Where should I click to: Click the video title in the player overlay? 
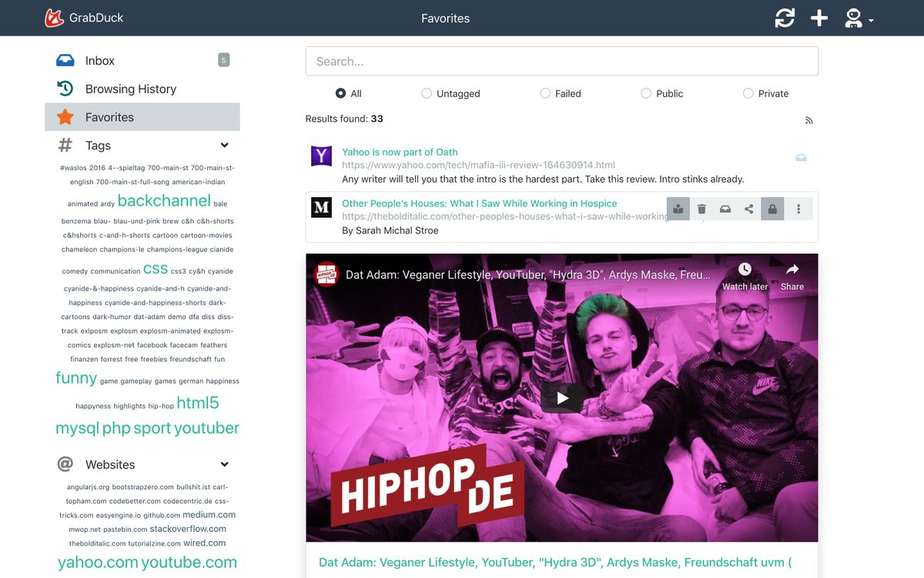pos(528,275)
